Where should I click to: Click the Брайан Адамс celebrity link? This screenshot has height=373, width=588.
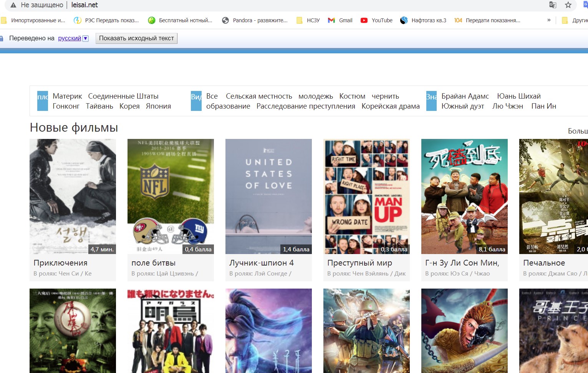[465, 96]
